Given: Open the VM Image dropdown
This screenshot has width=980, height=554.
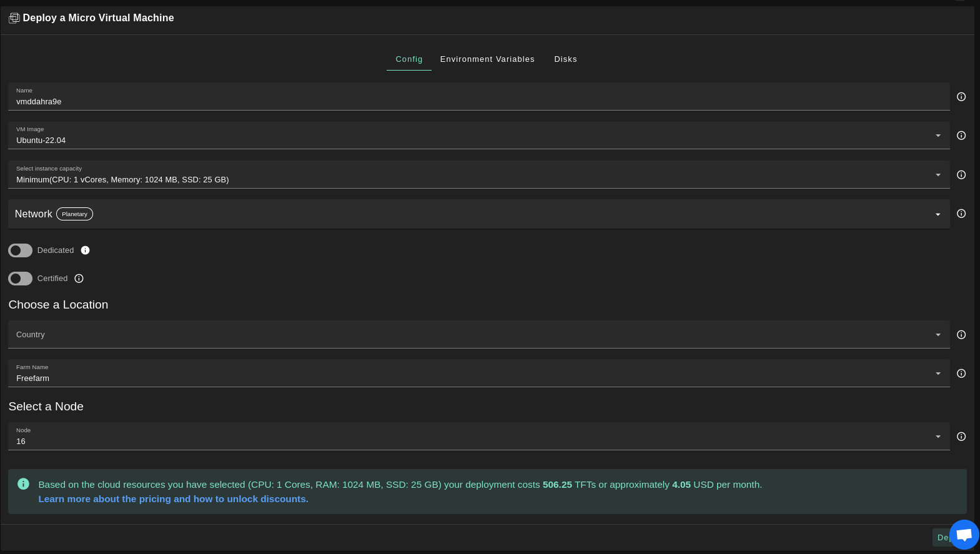Looking at the screenshot, I should click(938, 136).
